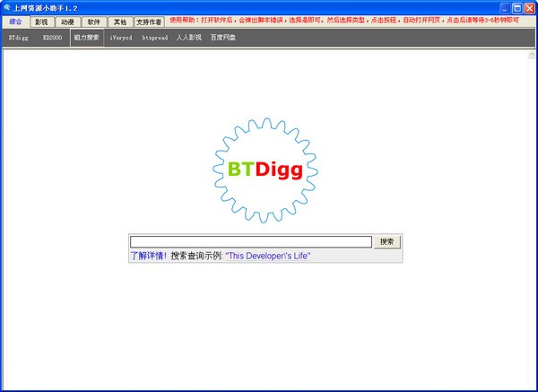Maximize the 上网资源小助手 window
538x392 pixels.
[x=517, y=8]
